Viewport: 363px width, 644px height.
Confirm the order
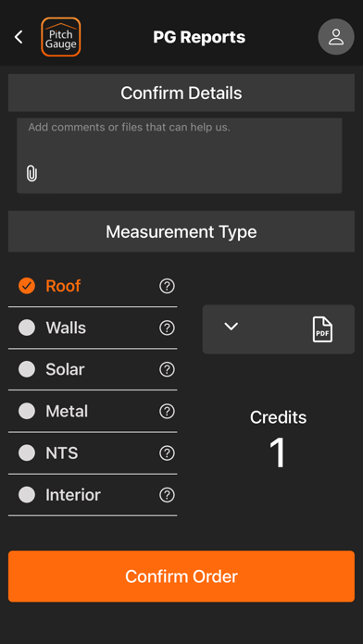(x=181, y=576)
